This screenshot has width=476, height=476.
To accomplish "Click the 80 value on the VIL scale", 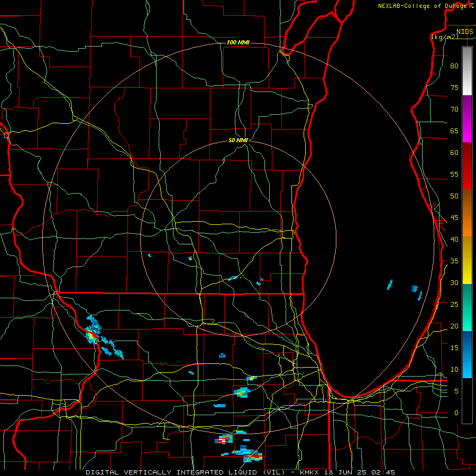I will click(x=454, y=66).
